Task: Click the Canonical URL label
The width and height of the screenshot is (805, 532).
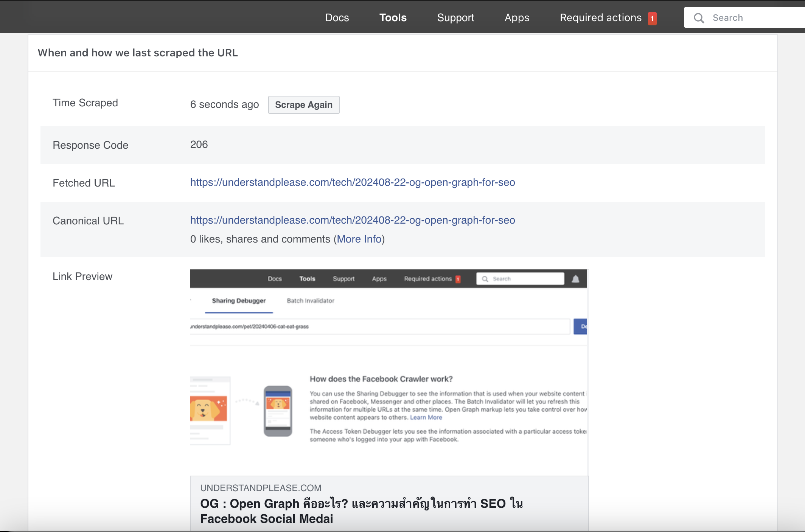Action: 88,221
